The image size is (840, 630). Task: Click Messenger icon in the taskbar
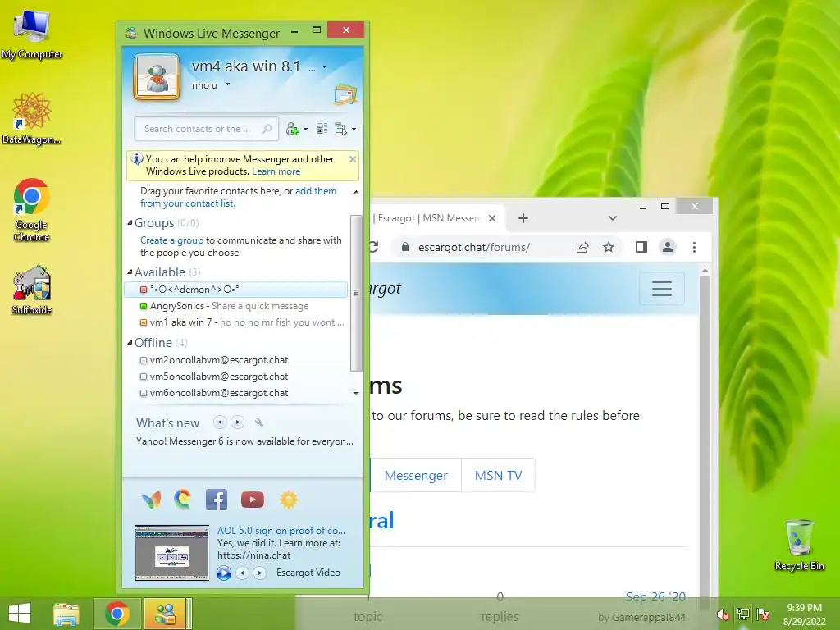point(165,614)
